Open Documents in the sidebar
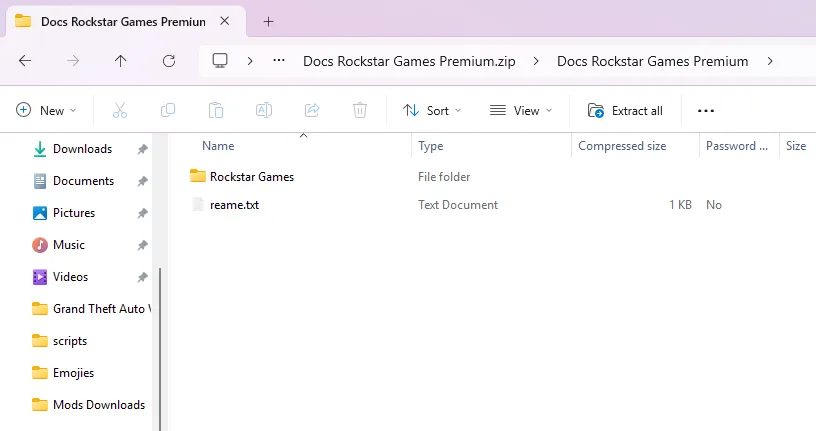Screen dimensions: 816x431 (x=83, y=181)
